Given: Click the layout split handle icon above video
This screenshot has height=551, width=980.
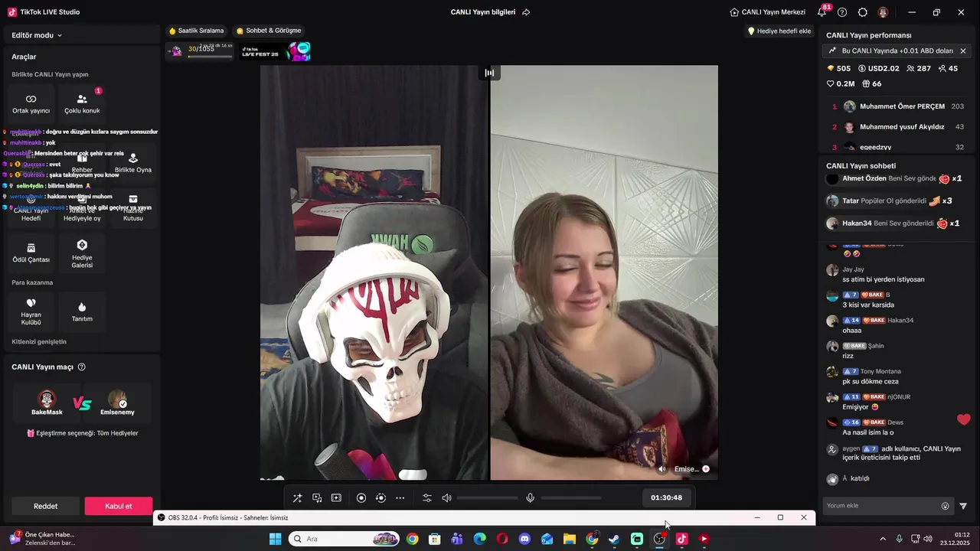Looking at the screenshot, I should point(489,73).
